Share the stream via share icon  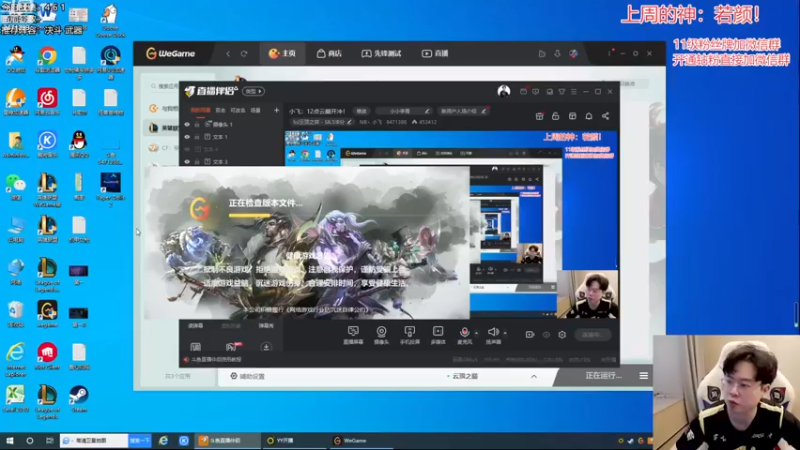tap(606, 116)
